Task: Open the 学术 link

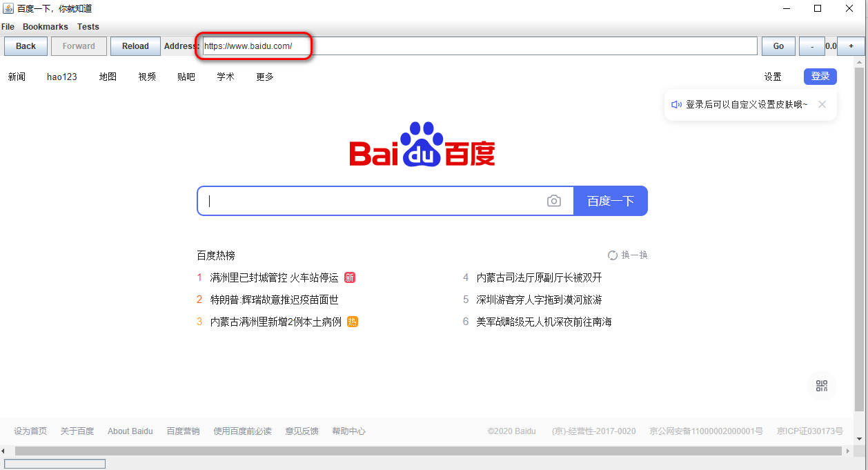Action: tap(226, 77)
